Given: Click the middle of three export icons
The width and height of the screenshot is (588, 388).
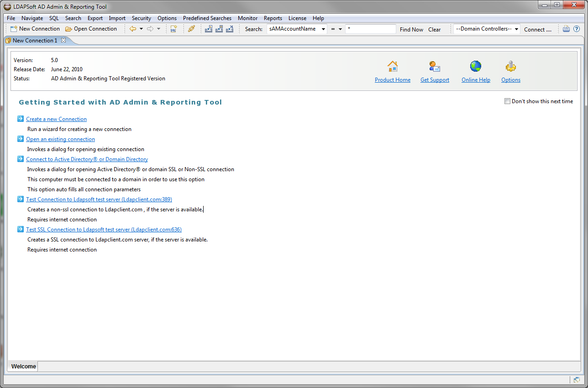Looking at the screenshot, I should pos(219,29).
